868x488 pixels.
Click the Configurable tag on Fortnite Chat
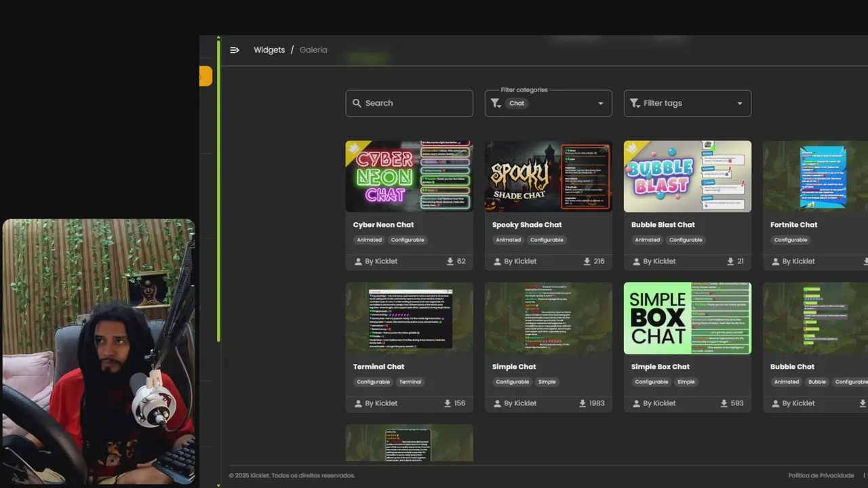[791, 240]
